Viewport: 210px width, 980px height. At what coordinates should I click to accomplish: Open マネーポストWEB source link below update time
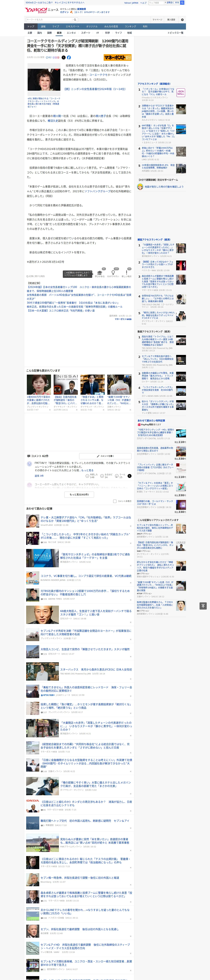(x=123, y=319)
